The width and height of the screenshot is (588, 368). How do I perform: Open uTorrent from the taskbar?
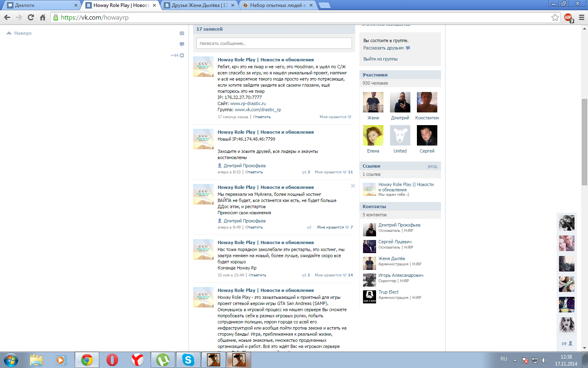point(163,360)
